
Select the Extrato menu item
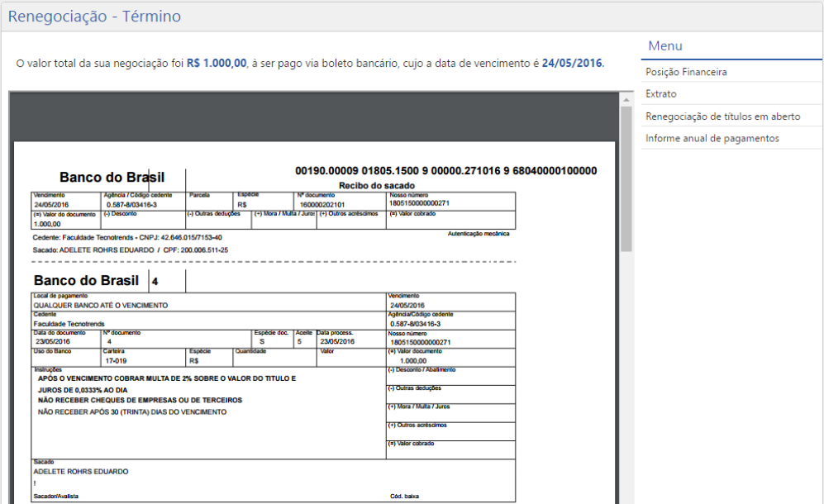coord(661,94)
